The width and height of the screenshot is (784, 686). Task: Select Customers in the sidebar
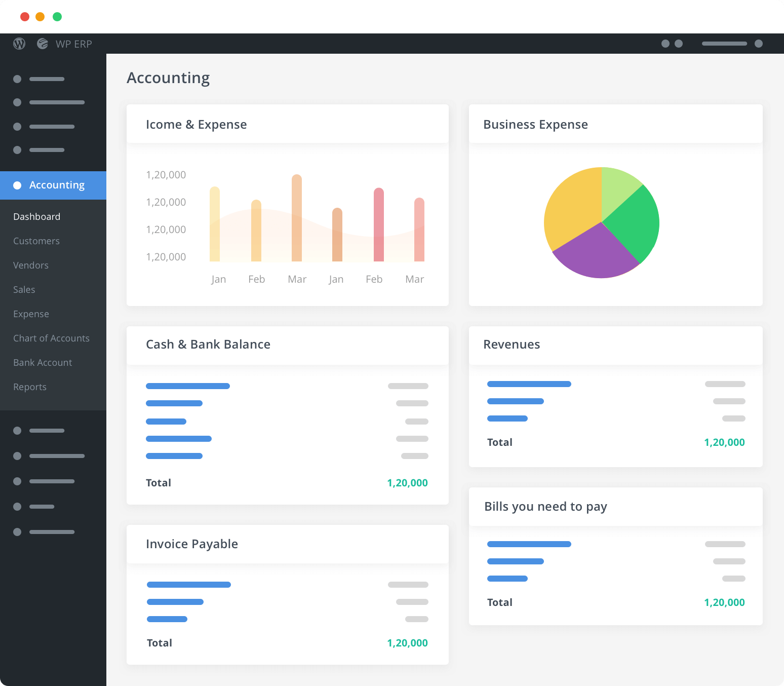36,241
